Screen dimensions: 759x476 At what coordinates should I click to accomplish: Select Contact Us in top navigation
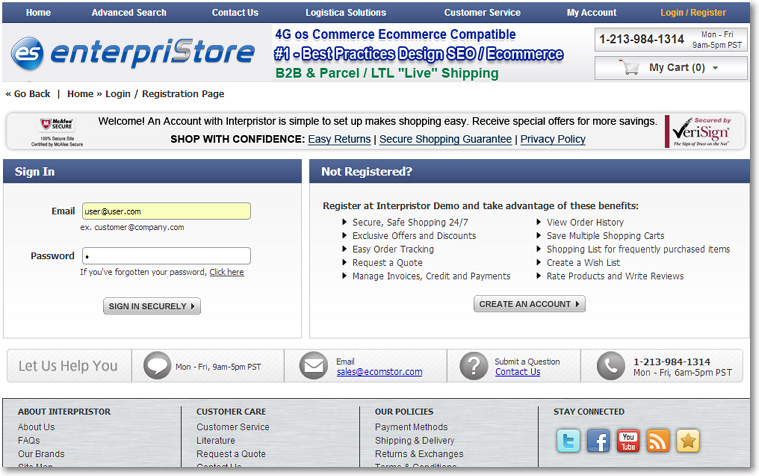235,13
